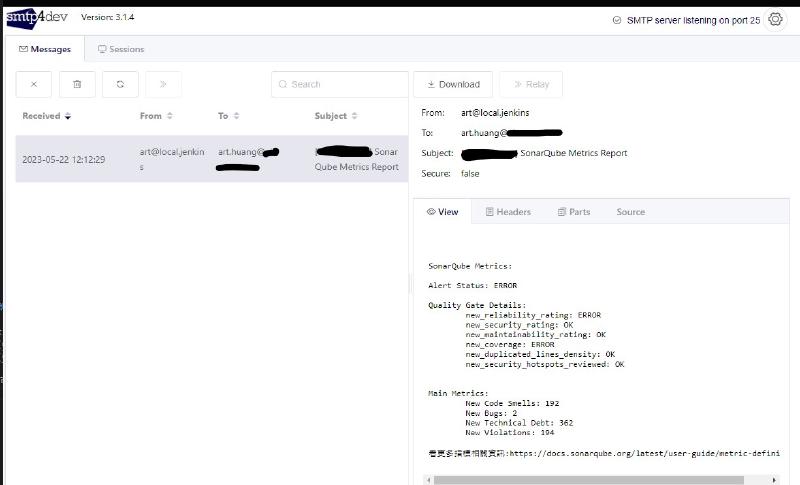The width and height of the screenshot is (800, 485).
Task: Sort the From column
Action: tap(170, 116)
